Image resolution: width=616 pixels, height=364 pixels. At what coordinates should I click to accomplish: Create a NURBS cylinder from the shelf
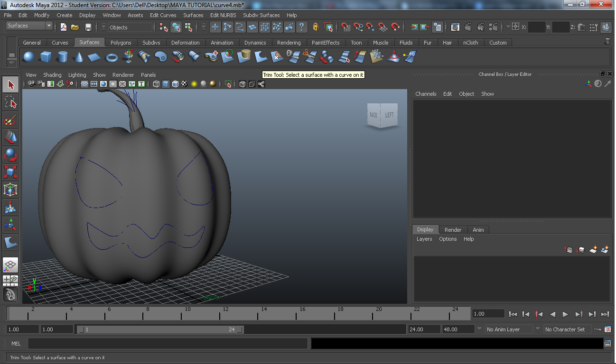click(62, 57)
